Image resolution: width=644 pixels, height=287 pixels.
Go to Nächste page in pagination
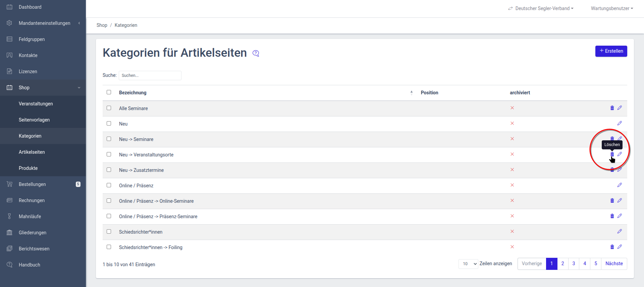[x=614, y=264]
